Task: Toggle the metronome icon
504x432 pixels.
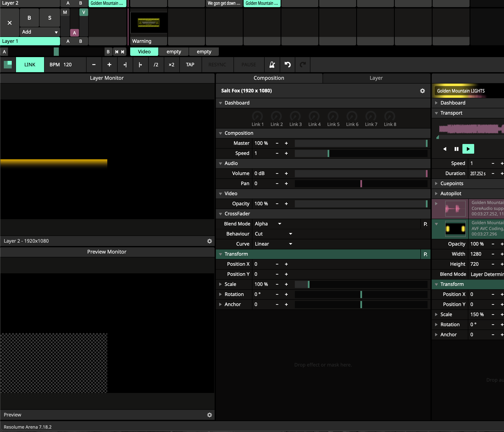Action: coord(272,65)
